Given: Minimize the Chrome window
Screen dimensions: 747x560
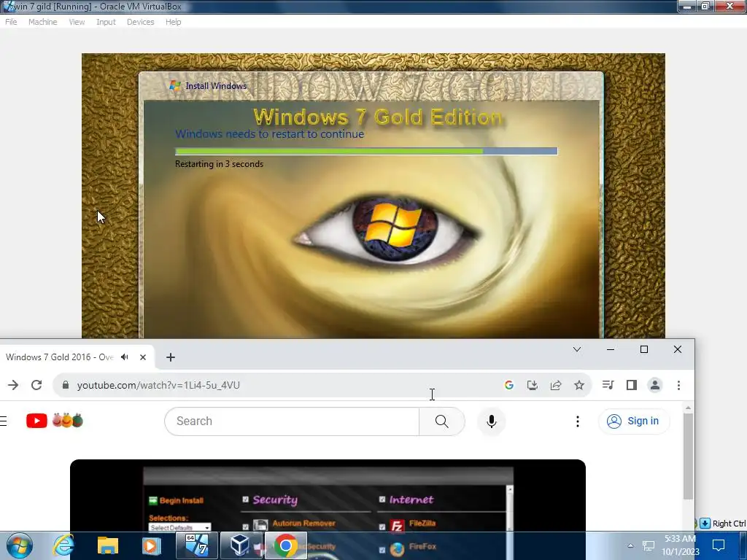Looking at the screenshot, I should 611,349.
